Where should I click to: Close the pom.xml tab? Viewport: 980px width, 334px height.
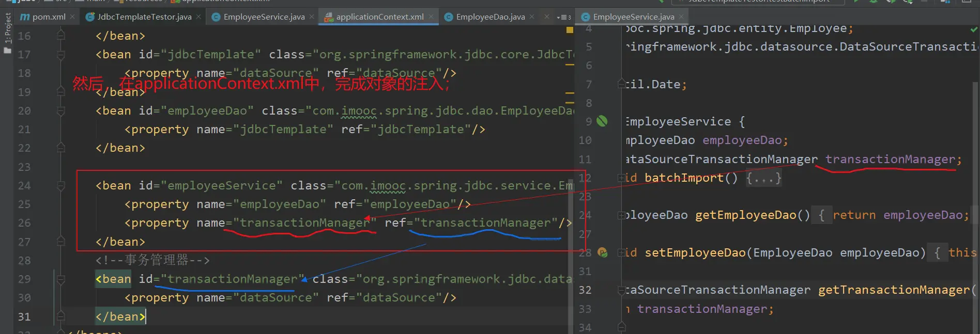72,17
